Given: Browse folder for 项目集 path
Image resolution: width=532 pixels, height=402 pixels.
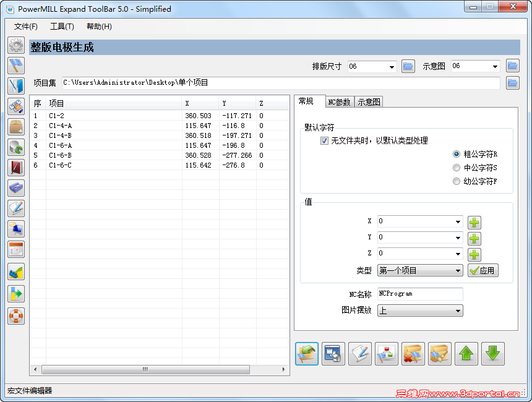Looking at the screenshot, I should (513, 83).
